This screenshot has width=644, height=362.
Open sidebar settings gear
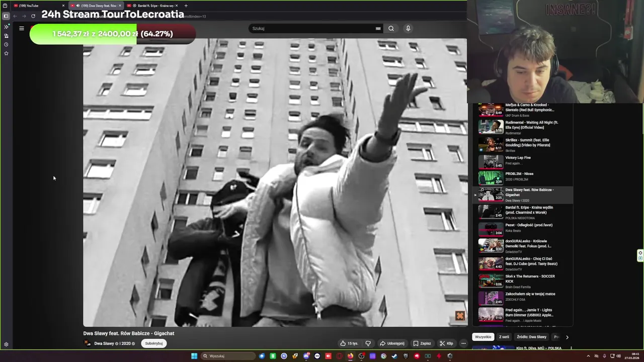click(6, 344)
